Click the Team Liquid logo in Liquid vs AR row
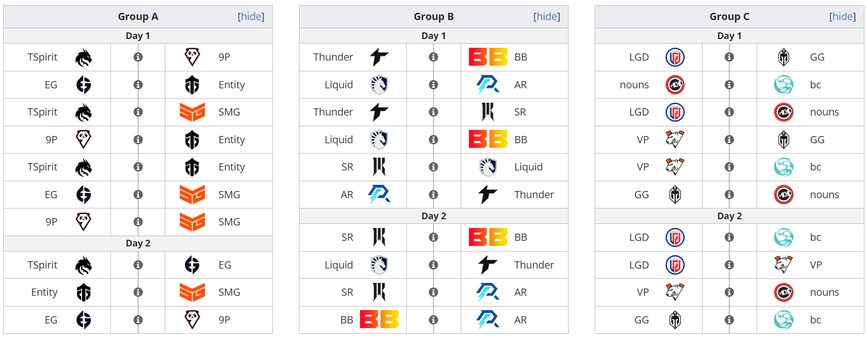 [379, 85]
